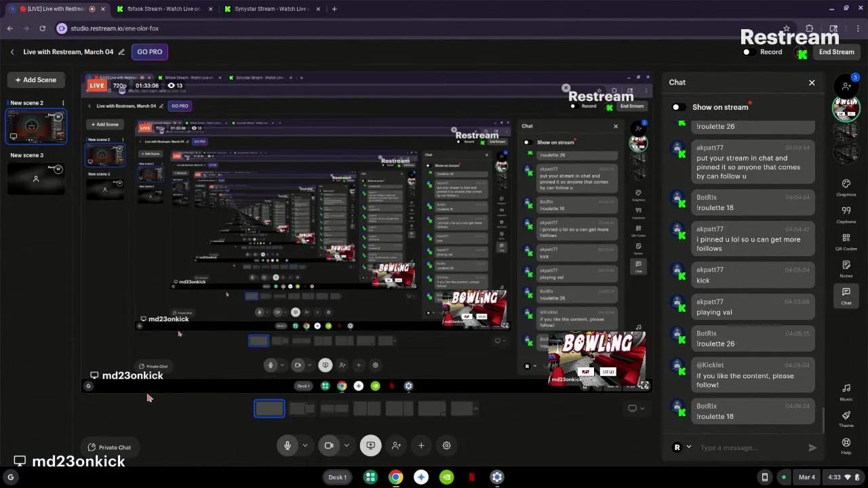868x488 pixels.
Task: Open the Graphics panel
Action: tap(846, 188)
